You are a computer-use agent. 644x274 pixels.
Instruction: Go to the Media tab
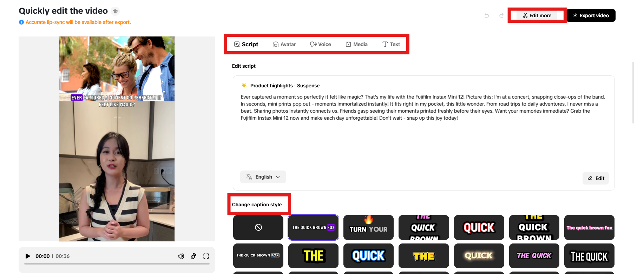[x=357, y=44]
